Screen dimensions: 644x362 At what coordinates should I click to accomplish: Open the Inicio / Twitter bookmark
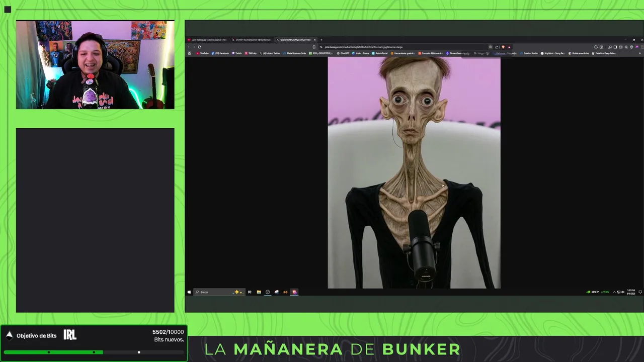coord(270,53)
